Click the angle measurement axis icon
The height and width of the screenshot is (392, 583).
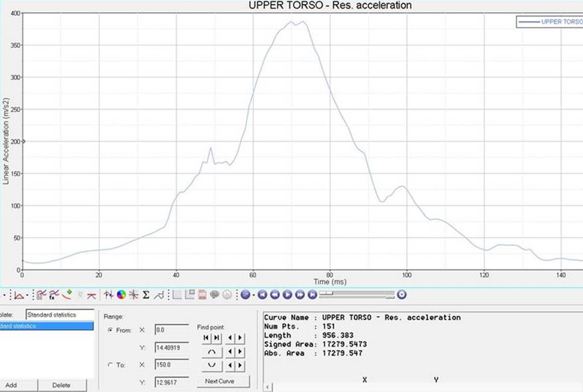pos(19,295)
